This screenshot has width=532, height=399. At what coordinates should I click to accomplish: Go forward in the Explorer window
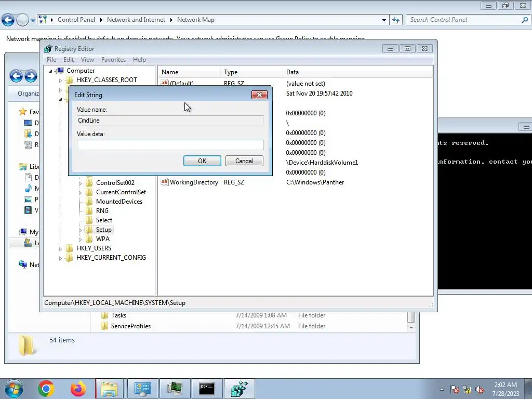pyautogui.click(x=31, y=76)
